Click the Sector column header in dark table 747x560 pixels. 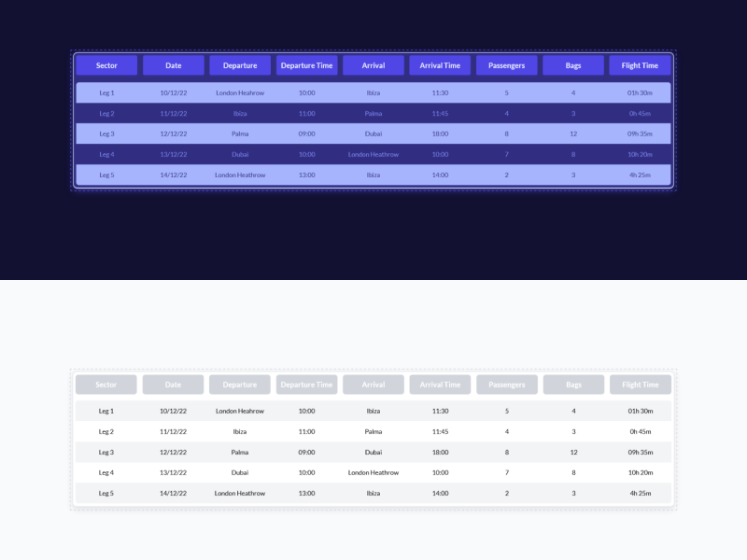click(x=107, y=65)
